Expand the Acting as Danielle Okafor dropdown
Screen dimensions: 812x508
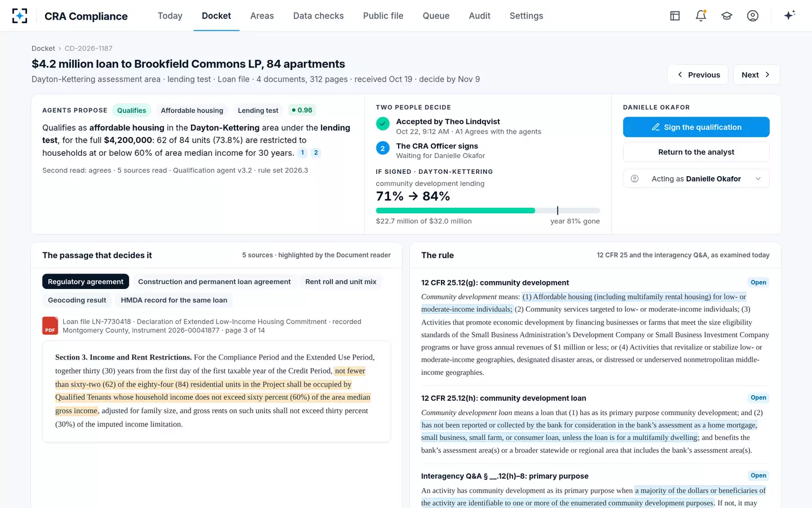696,179
